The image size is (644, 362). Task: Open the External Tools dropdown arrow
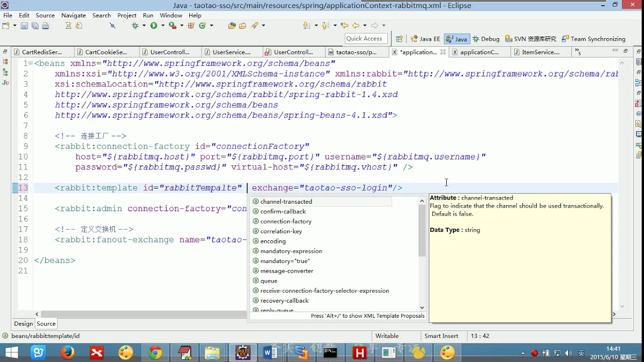click(x=182, y=26)
